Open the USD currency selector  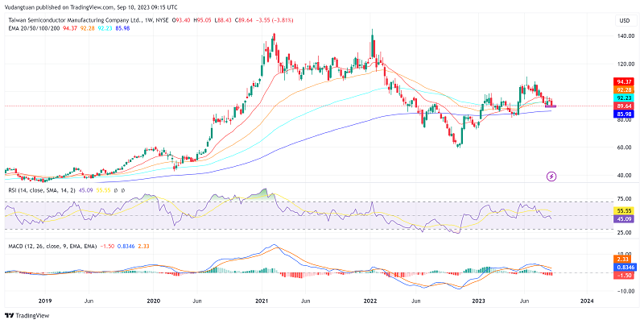(x=622, y=20)
